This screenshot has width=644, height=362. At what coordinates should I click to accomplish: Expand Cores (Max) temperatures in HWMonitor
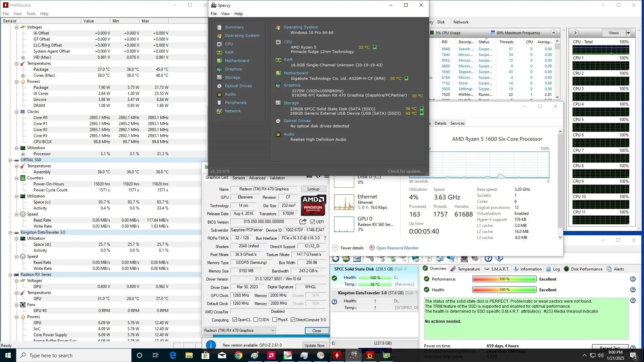tap(23, 75)
